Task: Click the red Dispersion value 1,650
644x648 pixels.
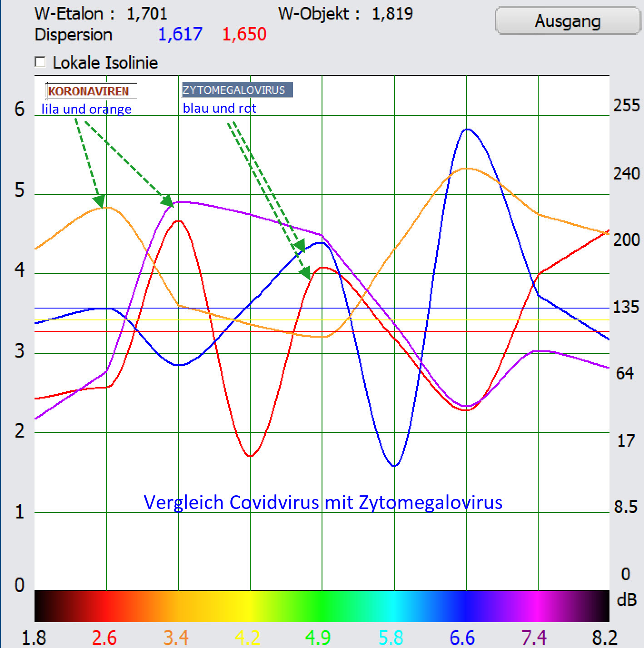Action: 244,34
